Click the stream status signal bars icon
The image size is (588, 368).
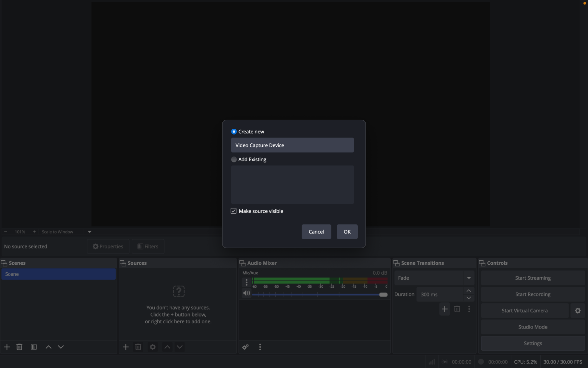pyautogui.click(x=432, y=362)
